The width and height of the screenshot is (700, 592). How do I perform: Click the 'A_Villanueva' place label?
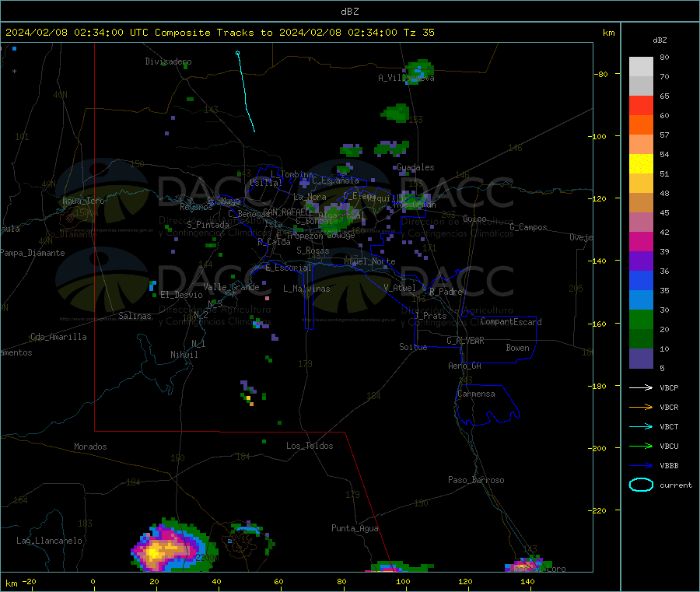point(406,78)
